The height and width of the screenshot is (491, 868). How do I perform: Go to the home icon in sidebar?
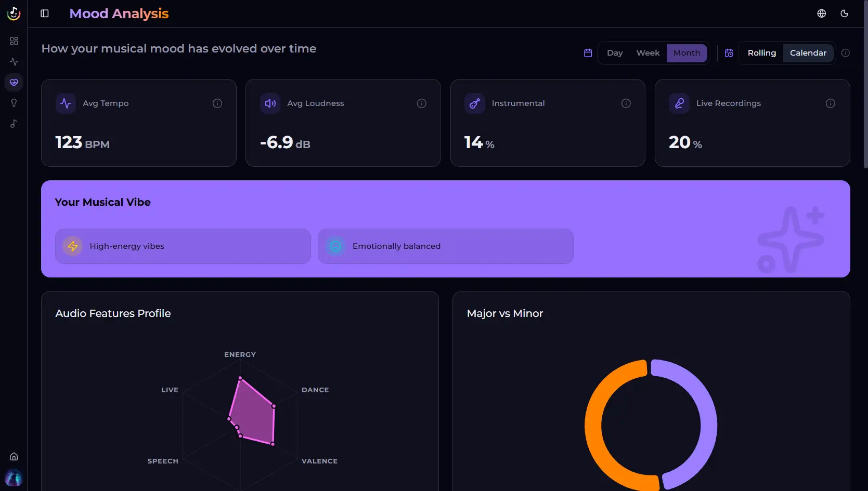[14, 457]
